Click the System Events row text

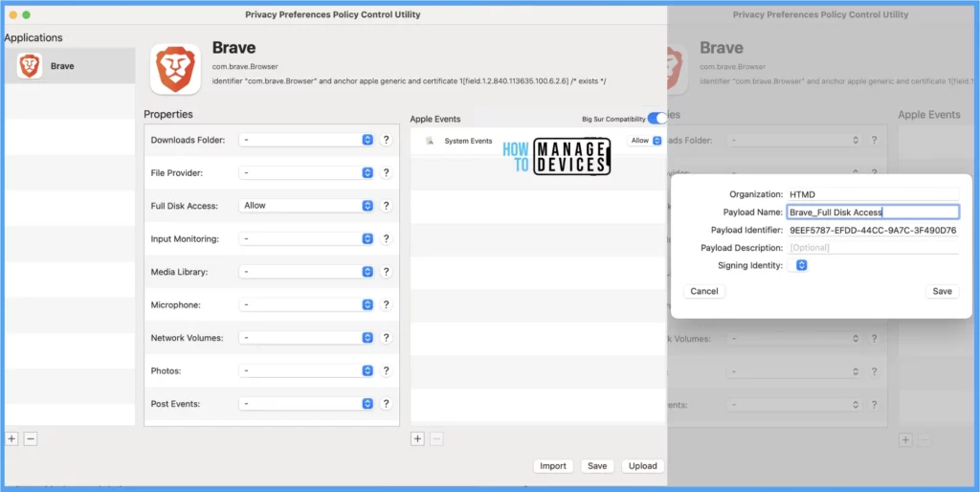coord(468,141)
